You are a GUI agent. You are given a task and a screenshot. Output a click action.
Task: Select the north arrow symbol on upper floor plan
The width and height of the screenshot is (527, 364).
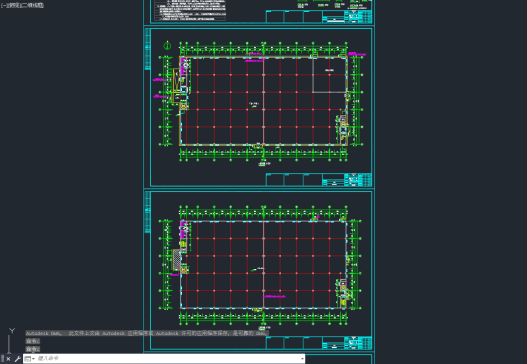167,45
